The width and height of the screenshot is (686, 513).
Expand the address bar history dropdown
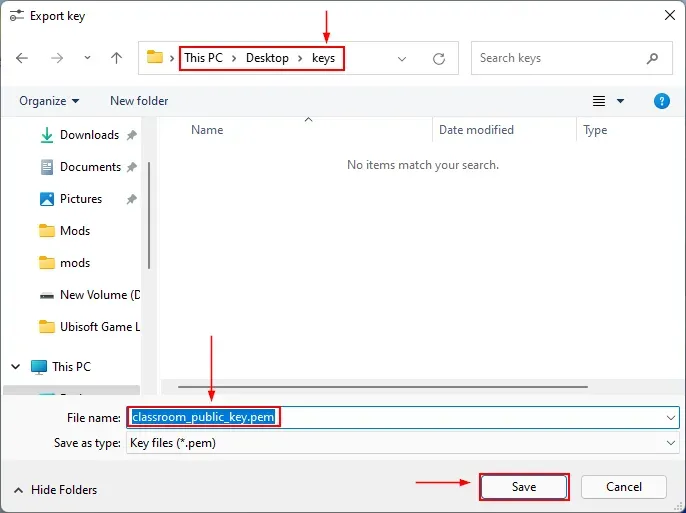point(402,59)
